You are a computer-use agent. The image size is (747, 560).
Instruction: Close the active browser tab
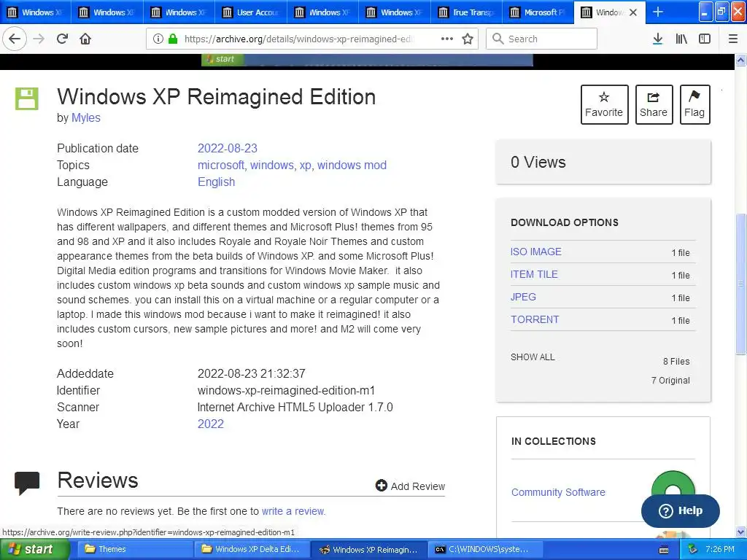click(633, 12)
